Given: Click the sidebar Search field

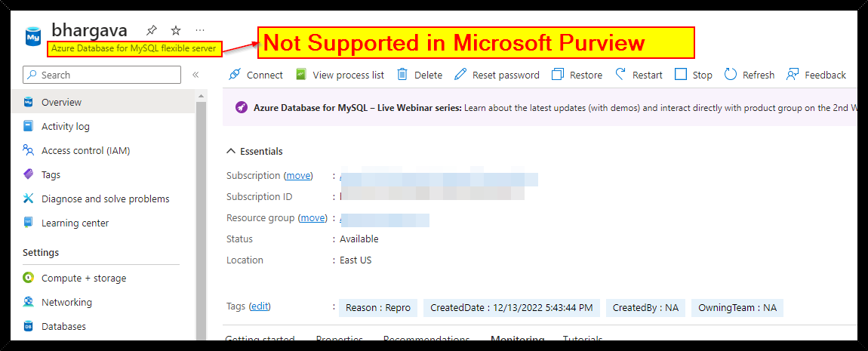Looking at the screenshot, I should pyautogui.click(x=102, y=75).
